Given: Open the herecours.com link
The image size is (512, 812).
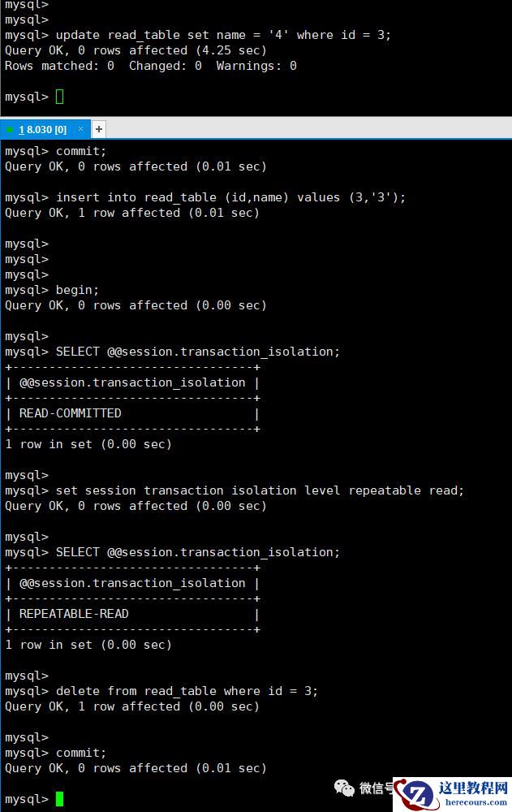Looking at the screenshot, I should pos(474,802).
